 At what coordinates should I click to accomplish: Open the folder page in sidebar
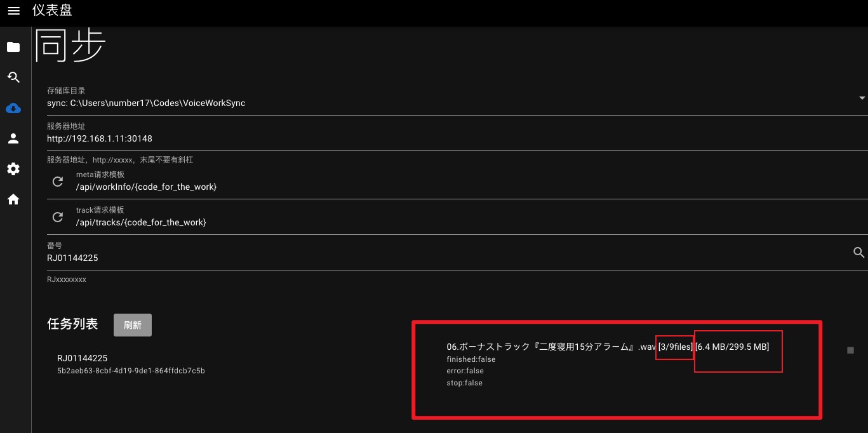[13, 47]
